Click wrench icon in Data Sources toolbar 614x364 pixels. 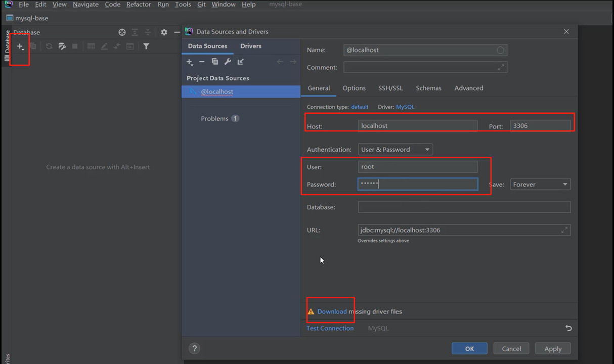(228, 62)
